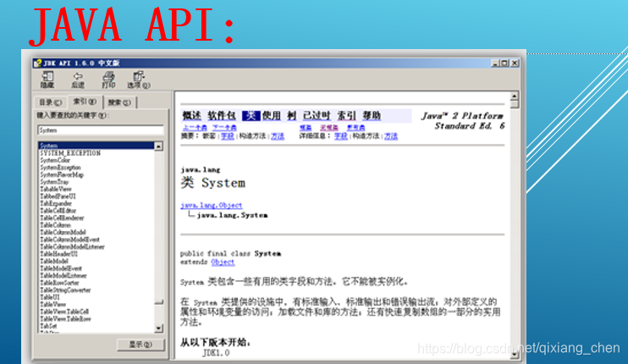Select TableColumnModelEvent in the index list
The image size is (628, 364).
coord(69,240)
